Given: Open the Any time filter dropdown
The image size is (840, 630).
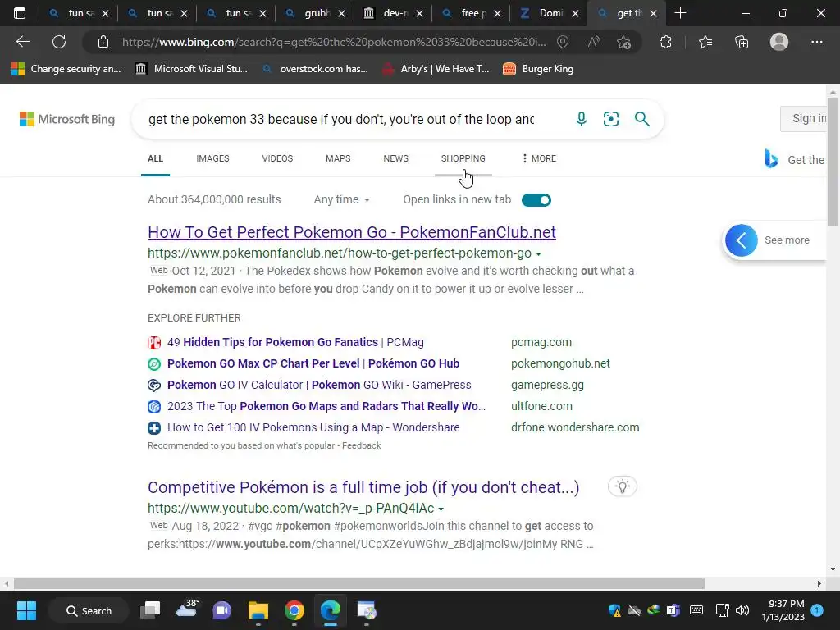Looking at the screenshot, I should point(342,200).
